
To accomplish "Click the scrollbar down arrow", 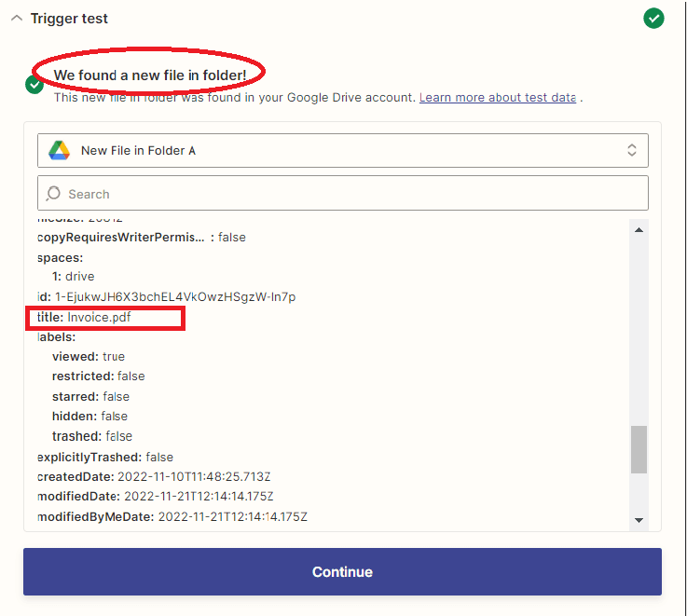I will click(x=639, y=520).
